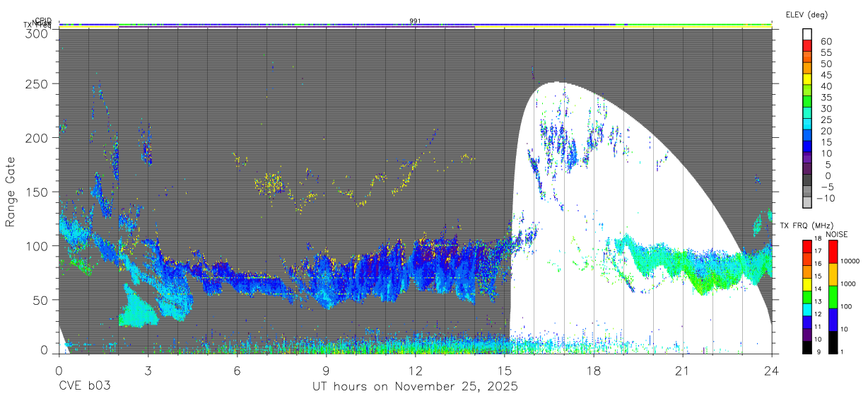Click the 'CVE b03' radar label
The image size is (868, 401).
84,387
